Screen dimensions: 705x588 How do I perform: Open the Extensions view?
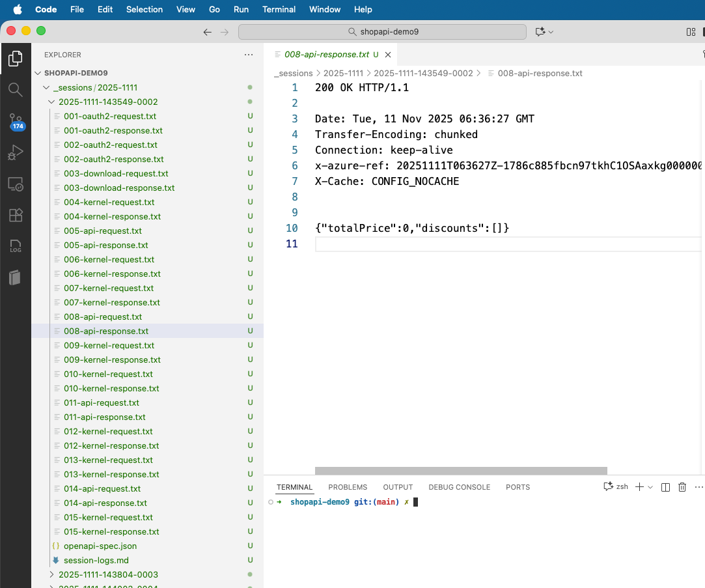point(15,216)
